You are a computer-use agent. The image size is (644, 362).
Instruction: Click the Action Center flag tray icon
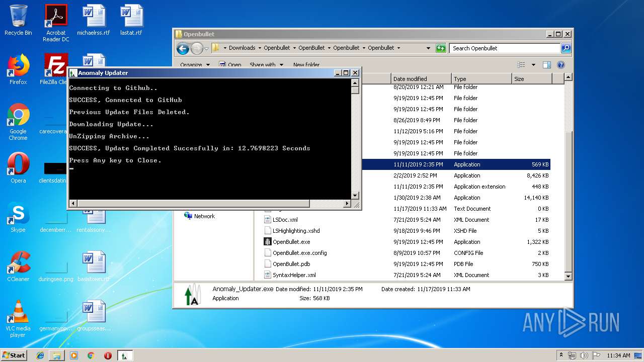[596, 355]
